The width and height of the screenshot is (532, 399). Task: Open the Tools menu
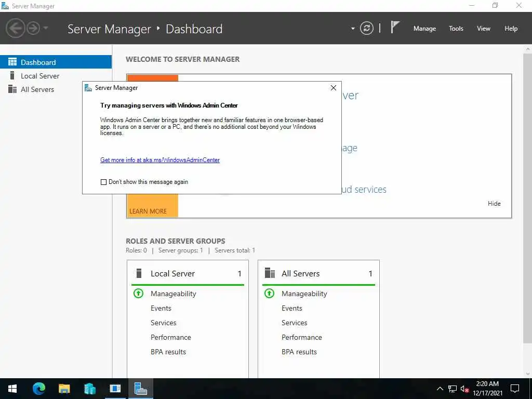[456, 29]
